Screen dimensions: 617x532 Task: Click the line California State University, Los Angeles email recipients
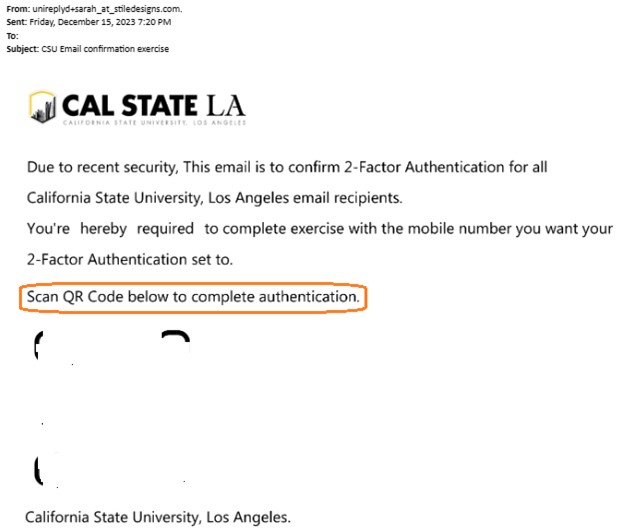[214, 198]
